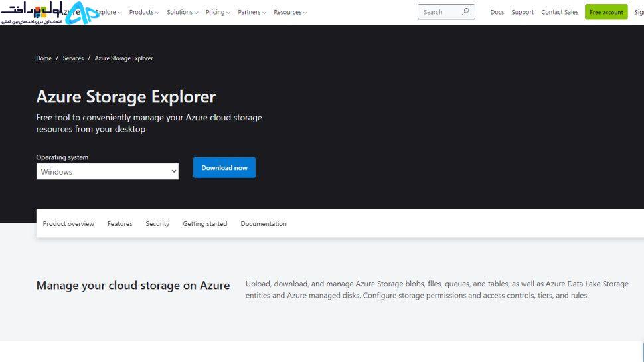Screen dimensions: 644x362
Task: Expand the Resources menu
Action: tap(290, 13)
